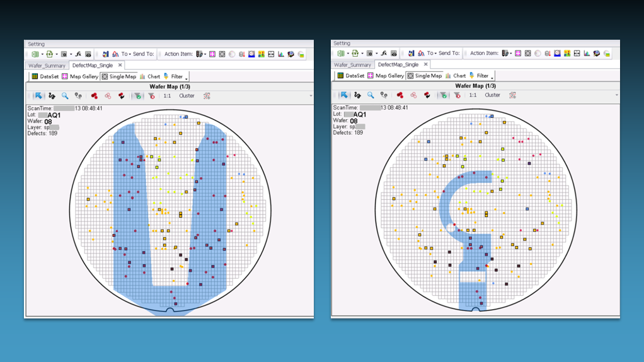Click the funnel with red X, right window

[457, 95]
